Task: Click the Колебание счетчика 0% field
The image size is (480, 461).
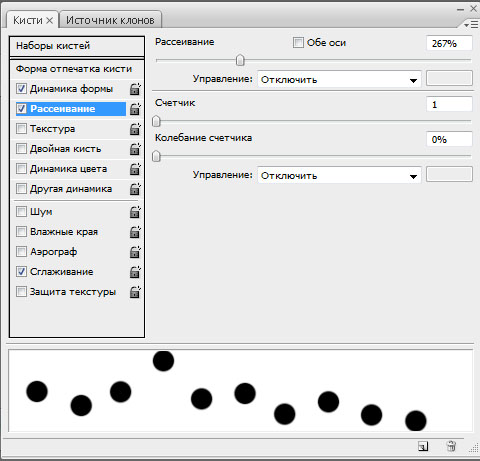Action: (449, 139)
